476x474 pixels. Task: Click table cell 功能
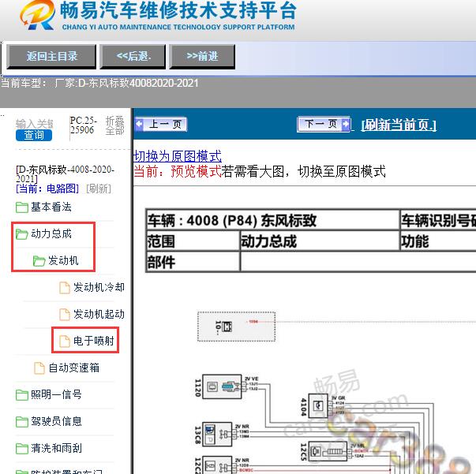(438, 241)
